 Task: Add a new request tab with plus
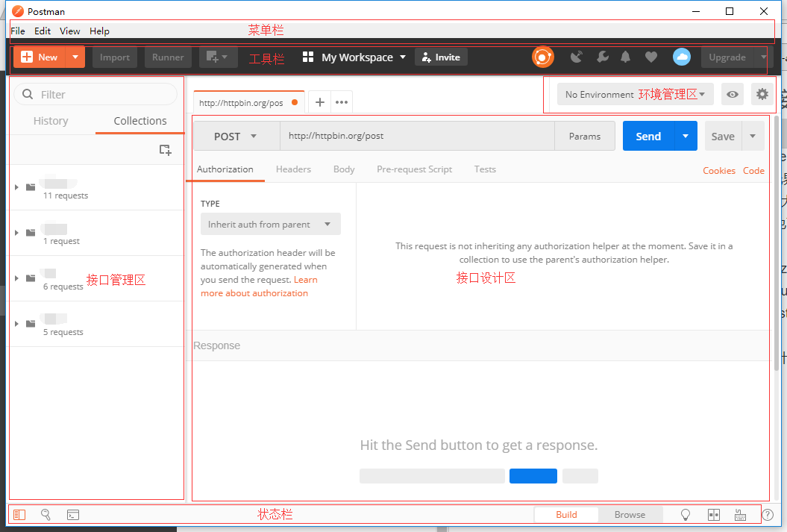click(320, 102)
